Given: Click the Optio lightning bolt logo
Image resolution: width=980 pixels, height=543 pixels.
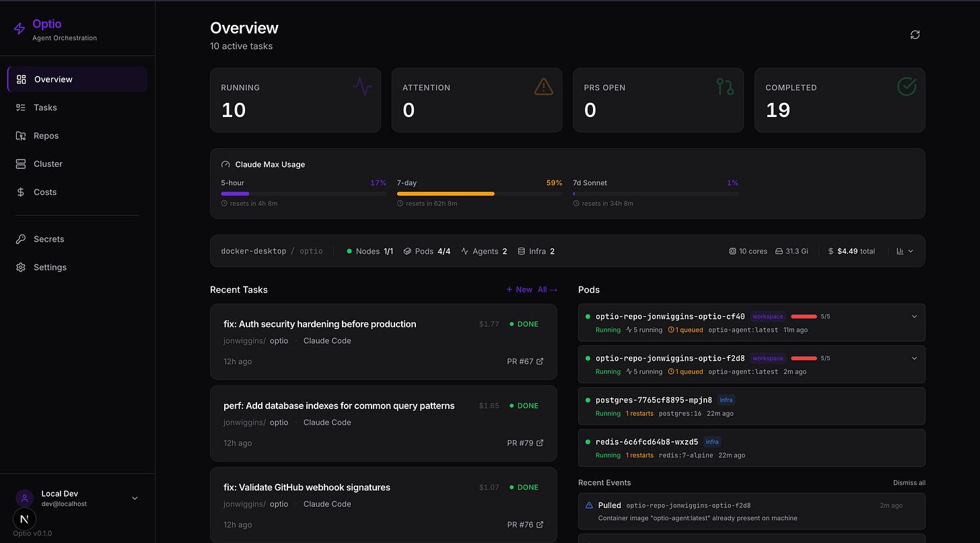Looking at the screenshot, I should (x=19, y=28).
